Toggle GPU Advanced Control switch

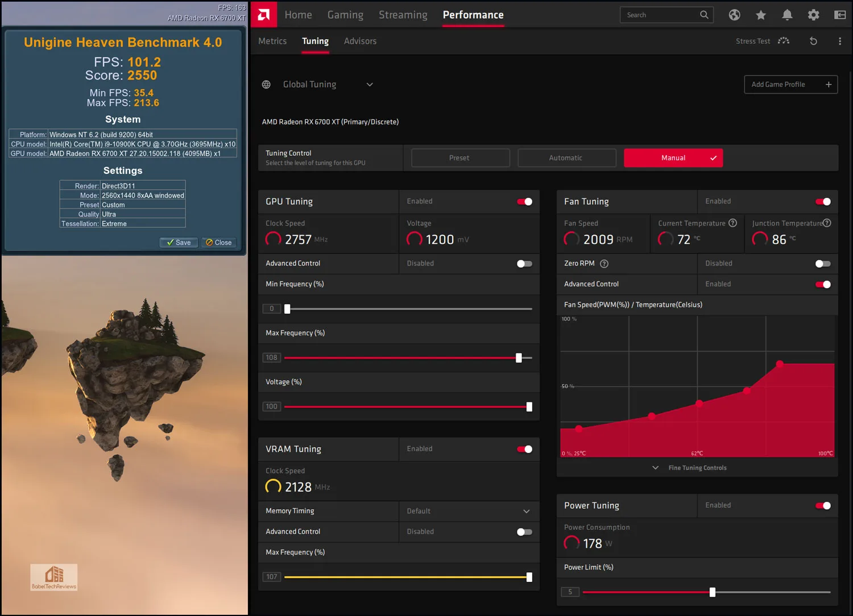click(x=524, y=264)
